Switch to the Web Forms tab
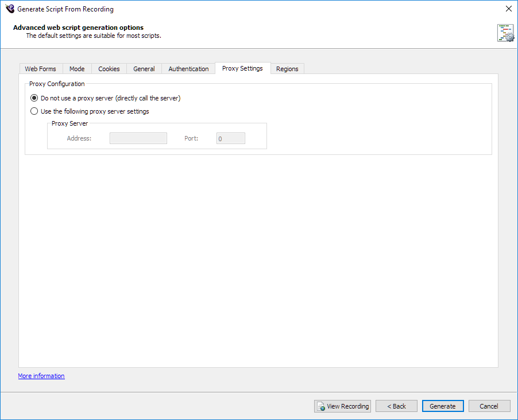The width and height of the screenshot is (518, 420). coord(40,69)
